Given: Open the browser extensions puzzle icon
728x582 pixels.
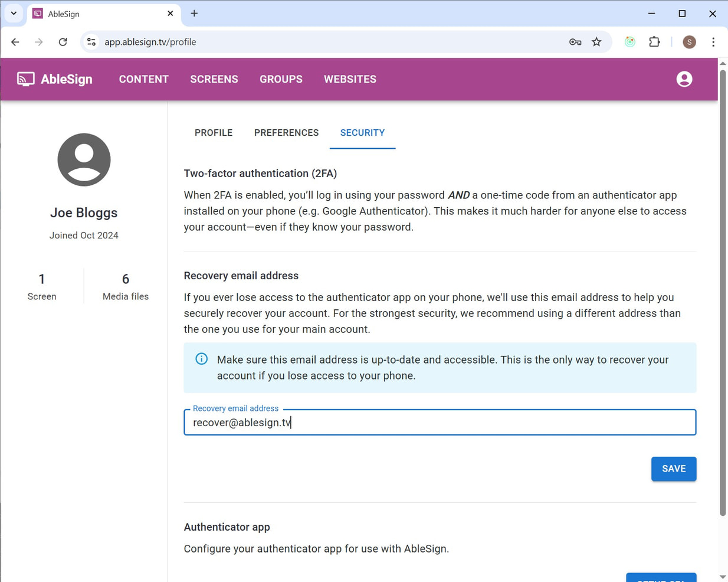Looking at the screenshot, I should point(654,42).
